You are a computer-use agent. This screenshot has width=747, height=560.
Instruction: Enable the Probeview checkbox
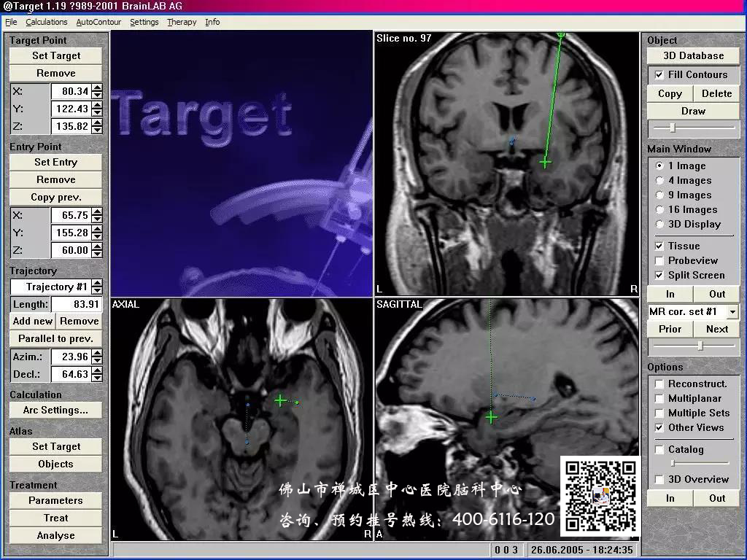pyautogui.click(x=659, y=260)
